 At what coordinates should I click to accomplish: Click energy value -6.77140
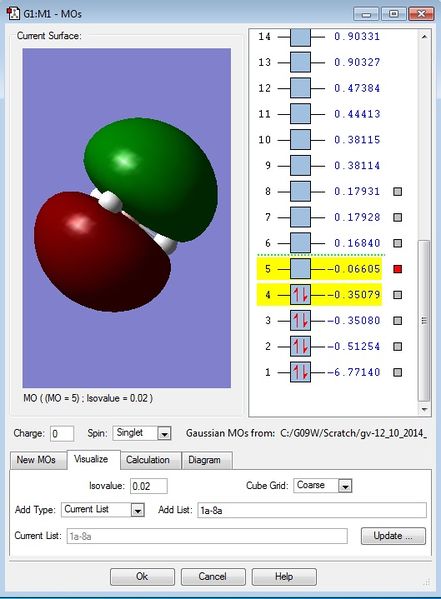tap(353, 372)
